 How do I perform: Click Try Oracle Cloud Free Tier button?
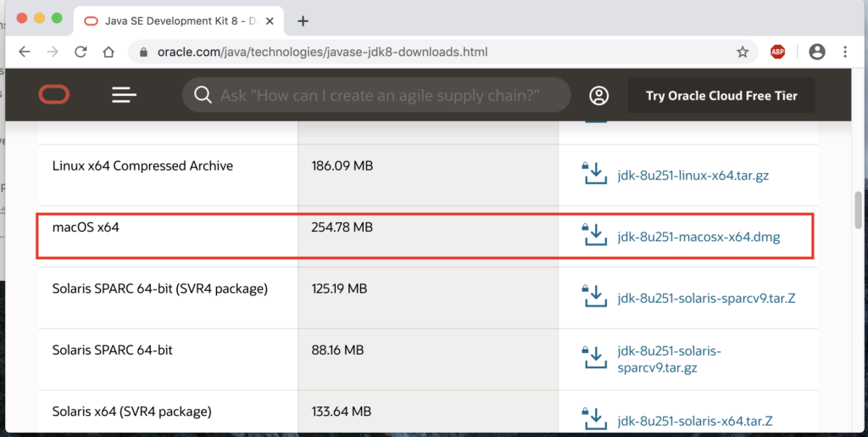click(x=721, y=96)
